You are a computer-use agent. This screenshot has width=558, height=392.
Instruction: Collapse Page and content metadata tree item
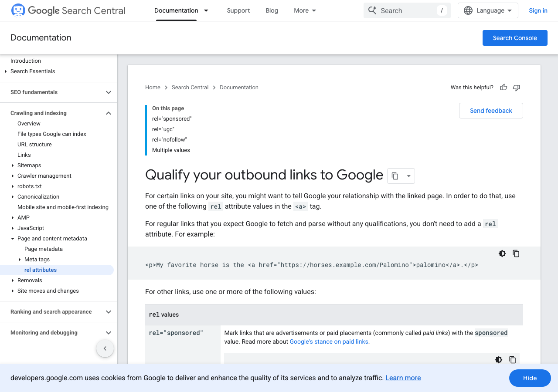[x=12, y=239]
